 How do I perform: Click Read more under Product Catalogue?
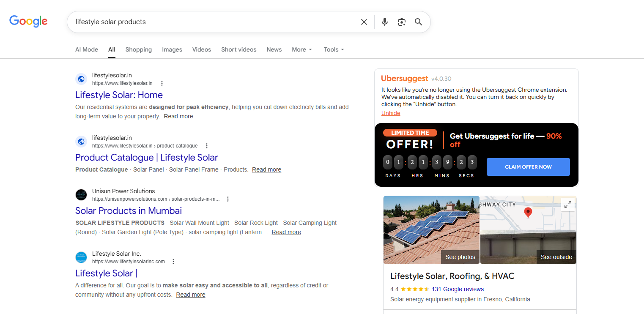coord(266,169)
